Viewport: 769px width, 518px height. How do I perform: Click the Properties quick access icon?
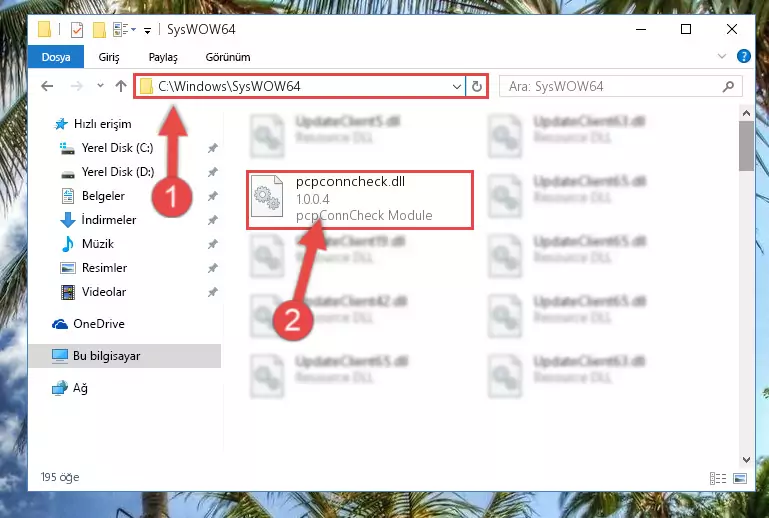click(x=77, y=30)
